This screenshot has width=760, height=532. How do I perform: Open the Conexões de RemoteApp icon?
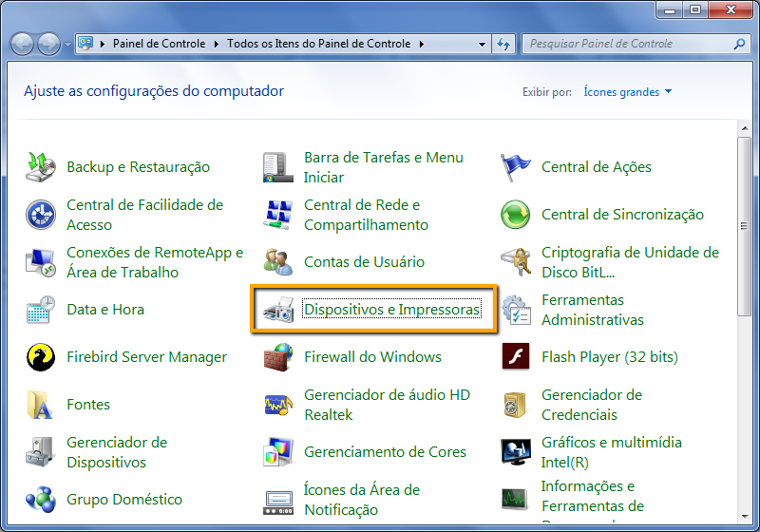pyautogui.click(x=40, y=262)
